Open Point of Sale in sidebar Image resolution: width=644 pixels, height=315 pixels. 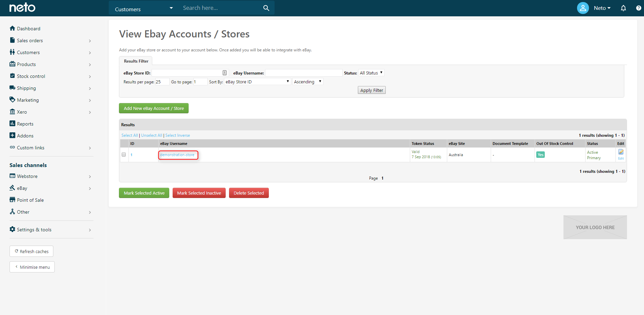click(x=30, y=200)
